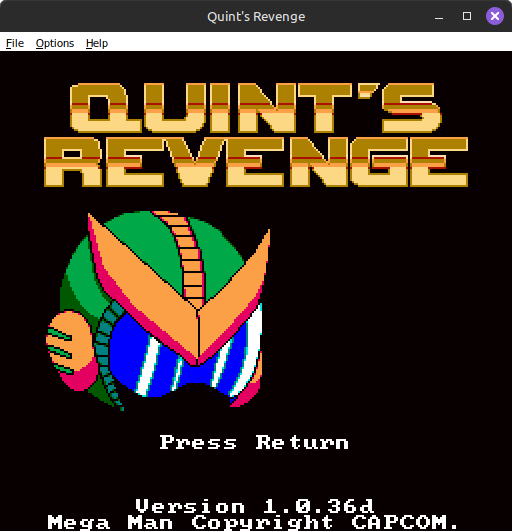This screenshot has width=512, height=531.
Task: Click the REVENGE logo word
Action: click(256, 162)
